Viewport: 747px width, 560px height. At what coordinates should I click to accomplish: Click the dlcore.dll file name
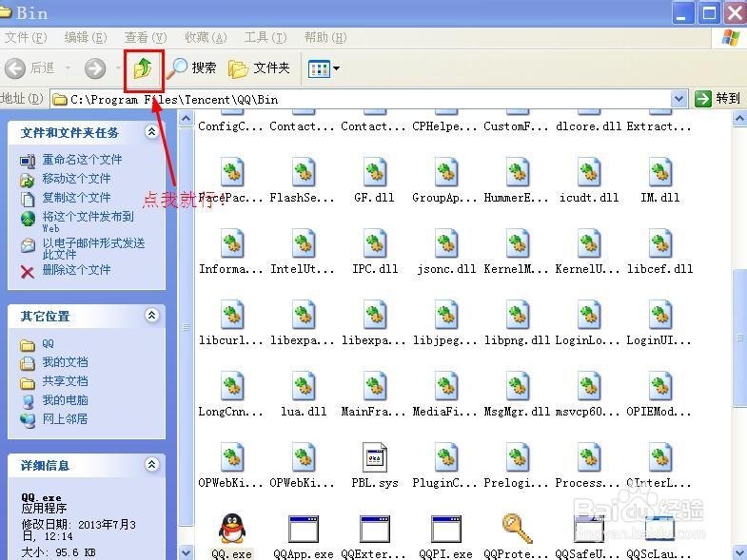(x=588, y=126)
